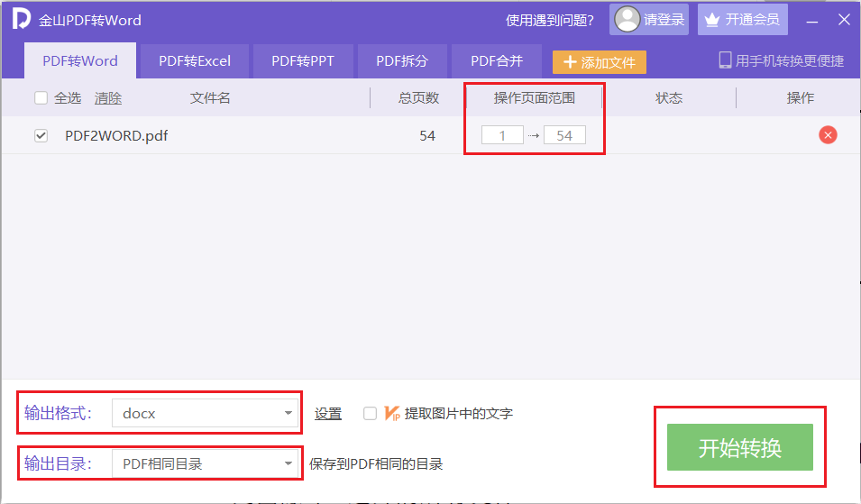Click the 状态 column header
The width and height of the screenshot is (861, 504).
tap(669, 97)
